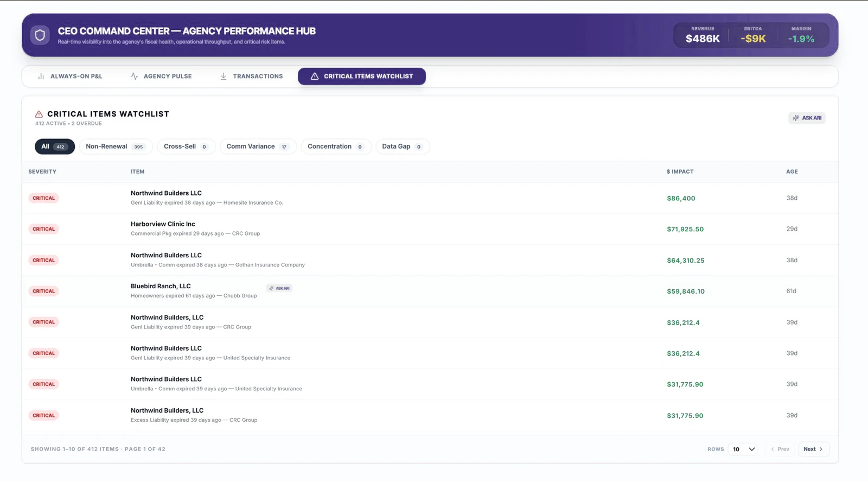The image size is (868, 481).
Task: Click the $ Impact column header
Action: pos(680,172)
